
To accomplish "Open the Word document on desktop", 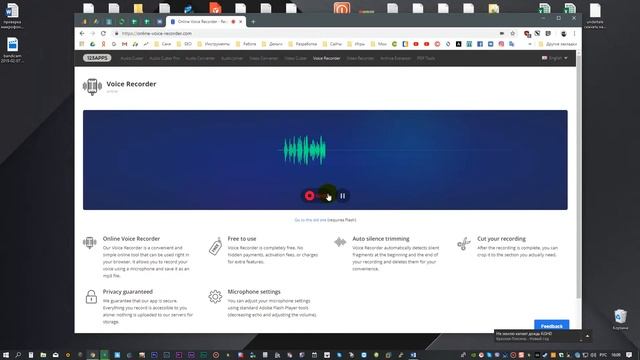I will click(12, 16).
